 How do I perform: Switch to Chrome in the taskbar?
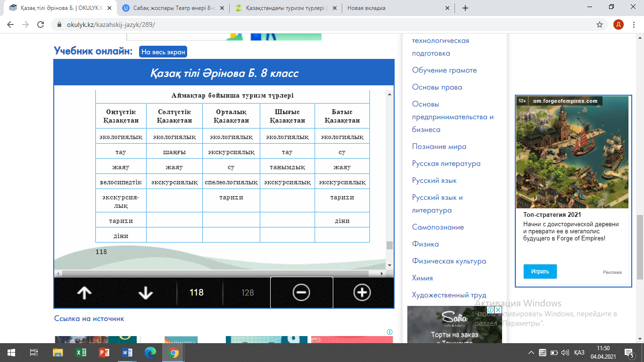click(173, 353)
